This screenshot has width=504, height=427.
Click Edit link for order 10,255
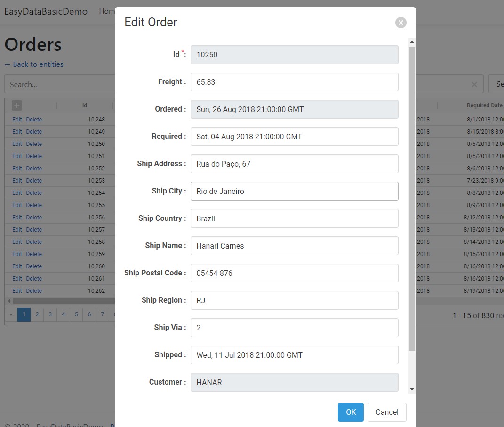point(17,205)
